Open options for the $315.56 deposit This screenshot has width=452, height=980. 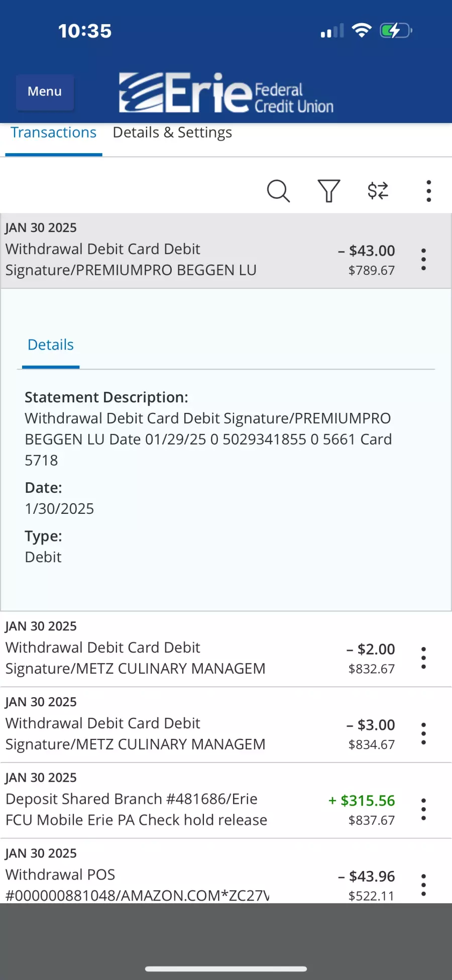click(x=423, y=809)
